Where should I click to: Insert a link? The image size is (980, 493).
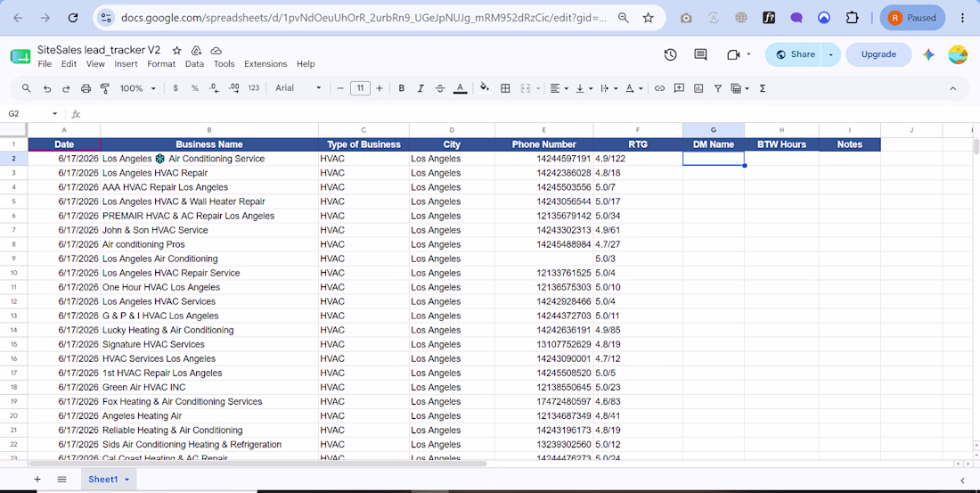point(659,88)
